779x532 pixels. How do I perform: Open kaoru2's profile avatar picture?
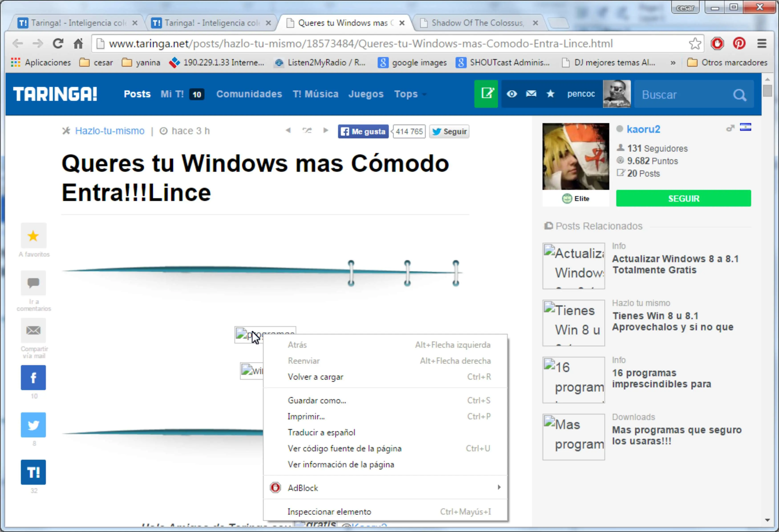(576, 156)
